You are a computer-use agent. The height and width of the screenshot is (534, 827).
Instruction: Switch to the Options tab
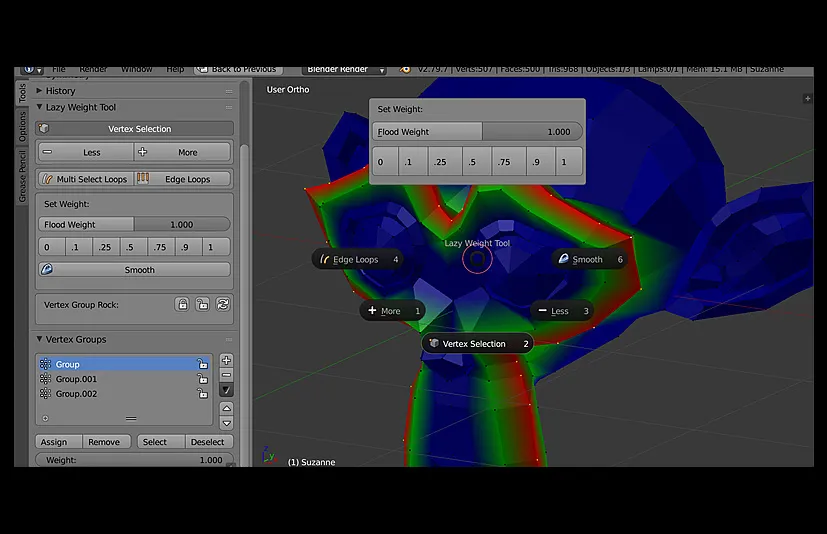(22, 127)
